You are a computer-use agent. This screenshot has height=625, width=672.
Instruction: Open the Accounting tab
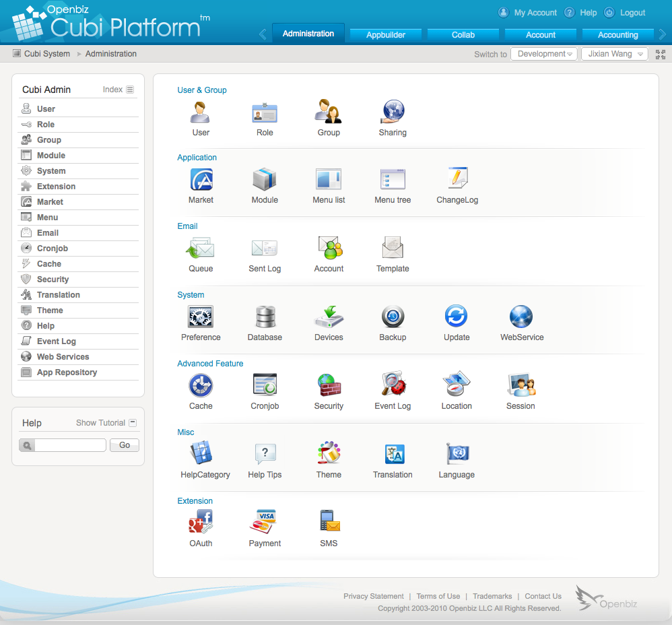pyautogui.click(x=617, y=35)
